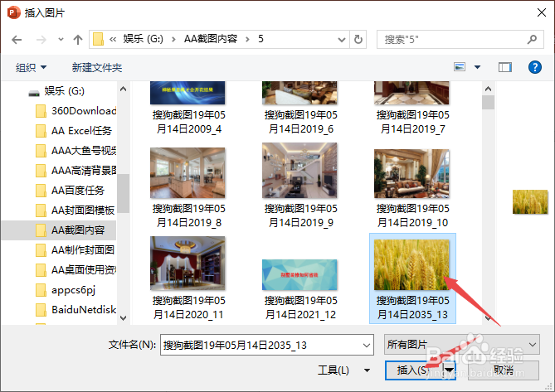Open the 组织 menu
The height and width of the screenshot is (392, 555).
[x=31, y=67]
